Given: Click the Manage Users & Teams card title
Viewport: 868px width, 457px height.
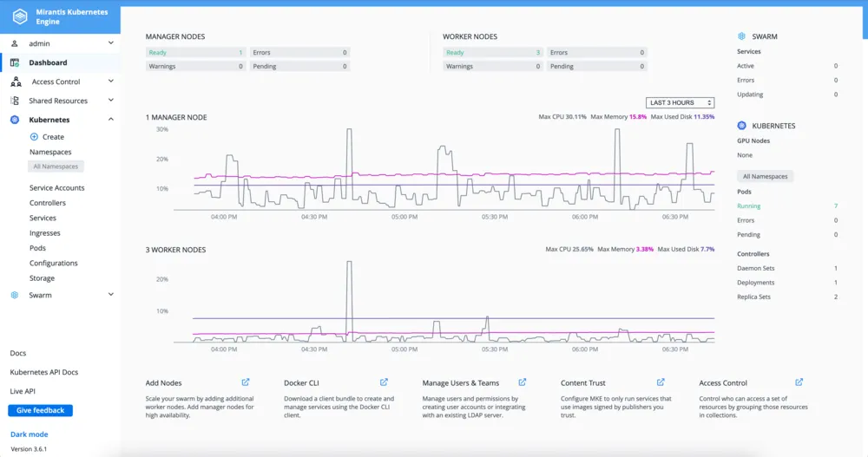Looking at the screenshot, I should [x=461, y=383].
